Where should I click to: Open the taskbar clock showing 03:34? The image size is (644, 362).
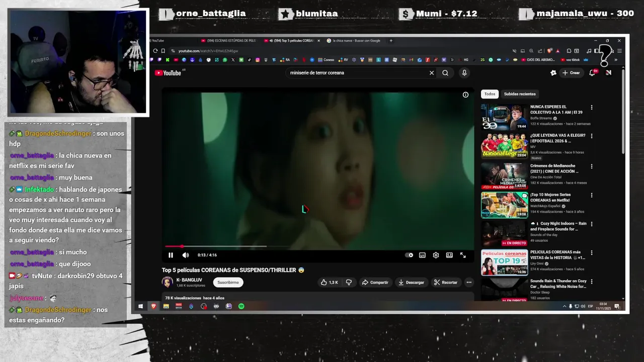point(603,306)
